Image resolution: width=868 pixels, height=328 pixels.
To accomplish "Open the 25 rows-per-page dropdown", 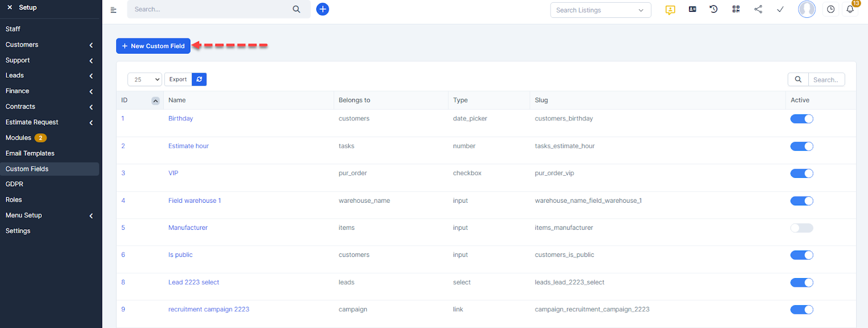I will [x=145, y=80].
